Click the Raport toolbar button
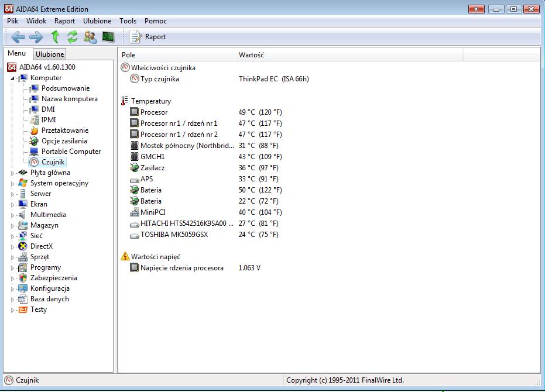This screenshot has width=545, height=392. [x=148, y=37]
